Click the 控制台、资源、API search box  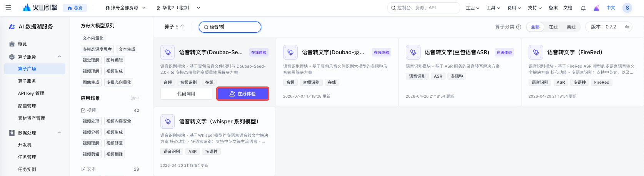point(424,8)
